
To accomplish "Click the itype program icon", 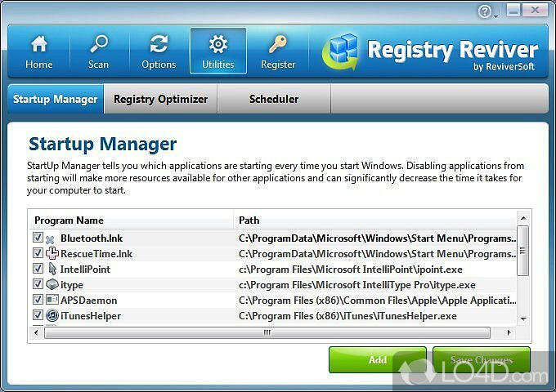I will [x=52, y=284].
